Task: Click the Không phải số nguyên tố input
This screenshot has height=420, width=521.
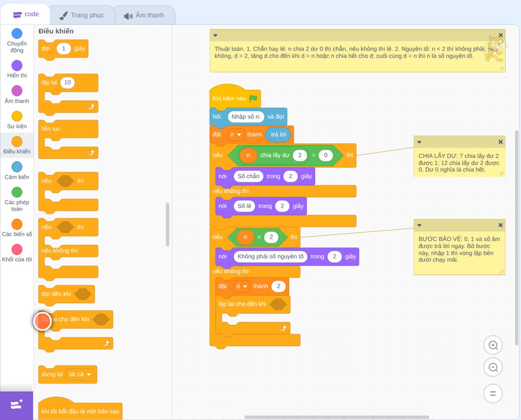Action: coord(270,256)
